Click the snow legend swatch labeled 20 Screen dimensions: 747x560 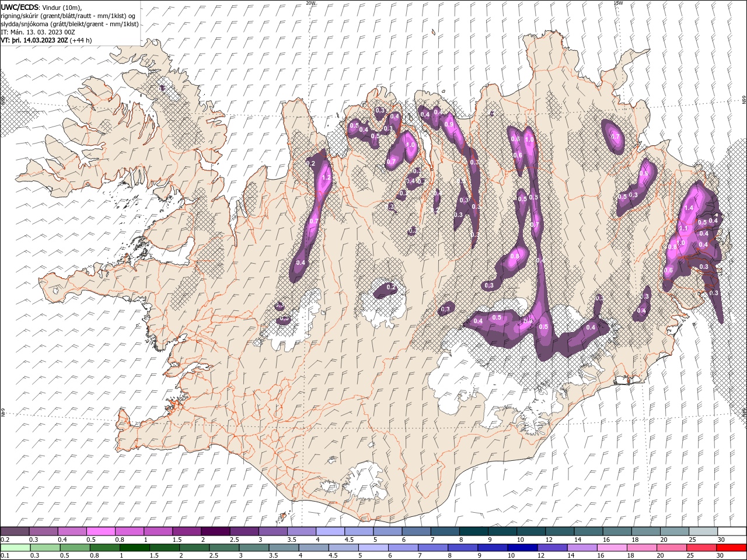(x=675, y=531)
